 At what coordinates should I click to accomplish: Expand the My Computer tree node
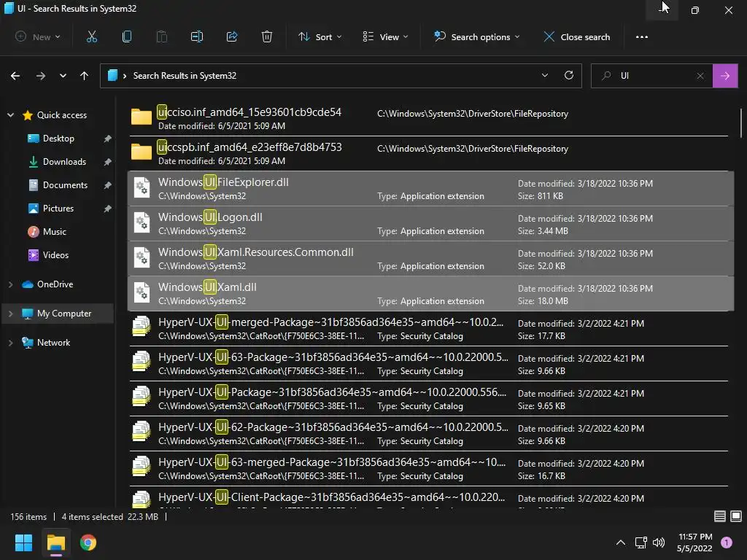point(10,314)
